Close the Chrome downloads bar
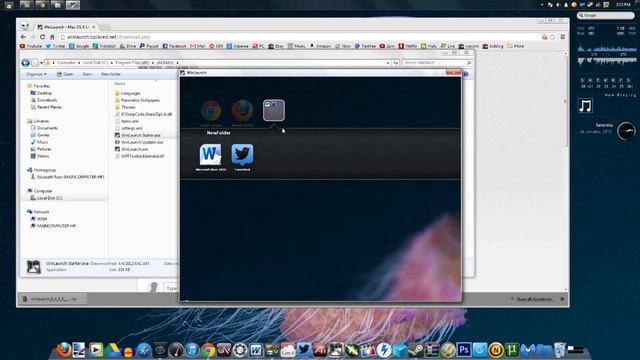Viewport: 640px width, 360px height. coord(562,299)
